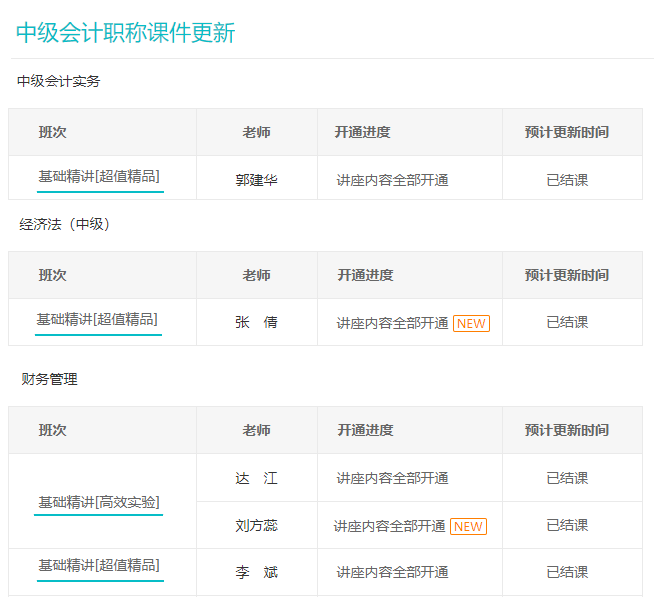The width and height of the screenshot is (654, 614).
Task: Click teacher name 李斌
Action: coord(257,572)
